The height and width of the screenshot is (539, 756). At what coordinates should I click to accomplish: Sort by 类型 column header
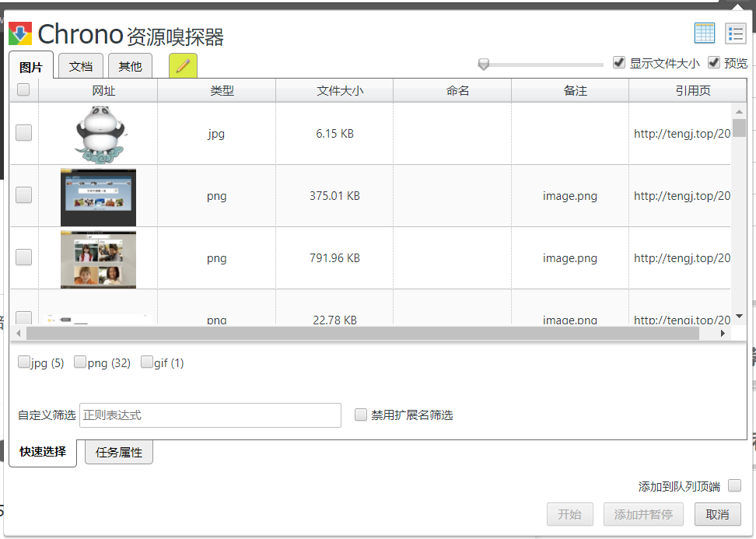pyautogui.click(x=216, y=91)
